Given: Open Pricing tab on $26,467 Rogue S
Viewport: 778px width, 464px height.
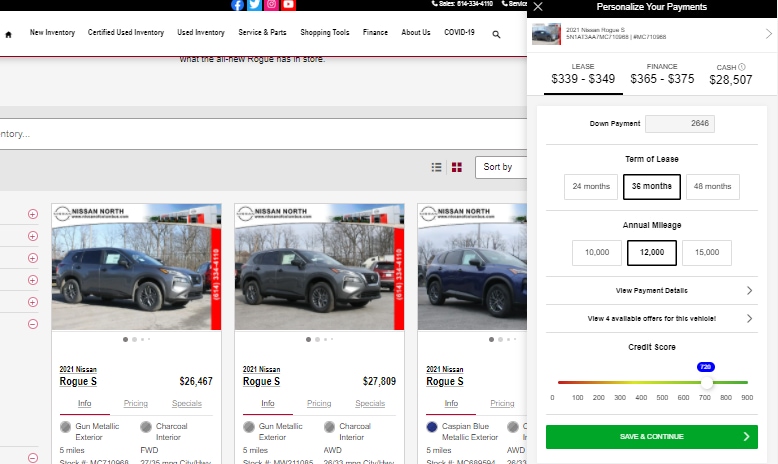Looking at the screenshot, I should (x=135, y=403).
